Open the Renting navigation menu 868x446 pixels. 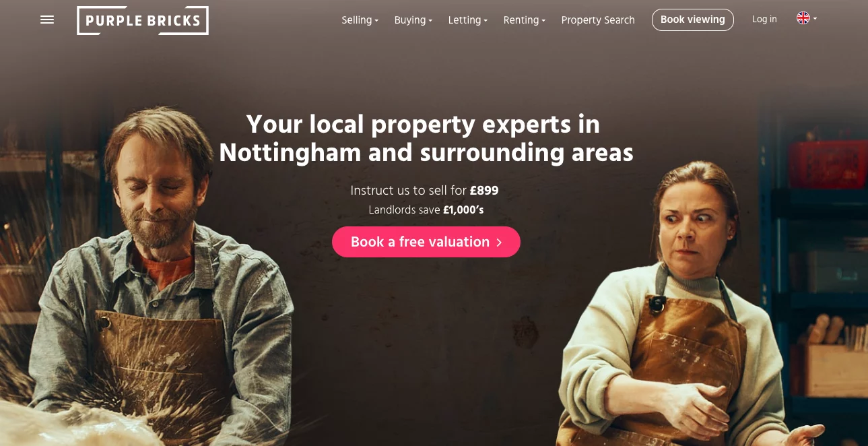(524, 20)
